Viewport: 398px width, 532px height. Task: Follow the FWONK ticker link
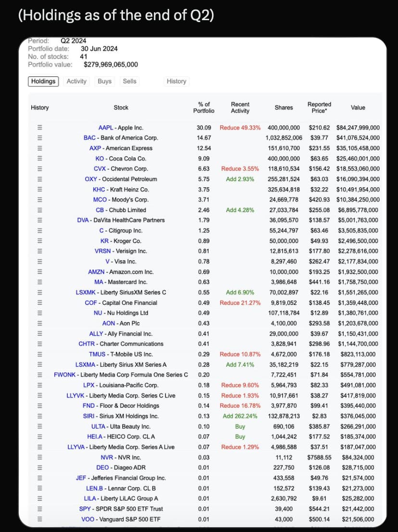pyautogui.click(x=64, y=375)
